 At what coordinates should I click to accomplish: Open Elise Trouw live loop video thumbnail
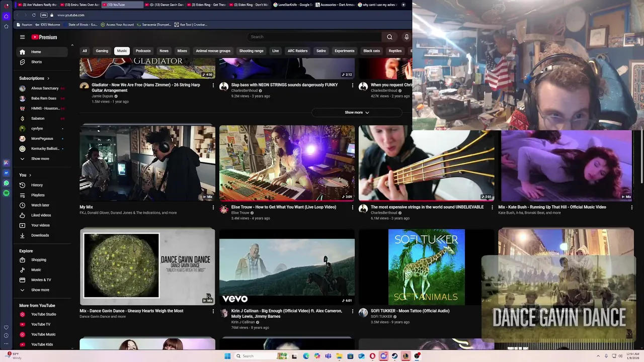tap(287, 163)
